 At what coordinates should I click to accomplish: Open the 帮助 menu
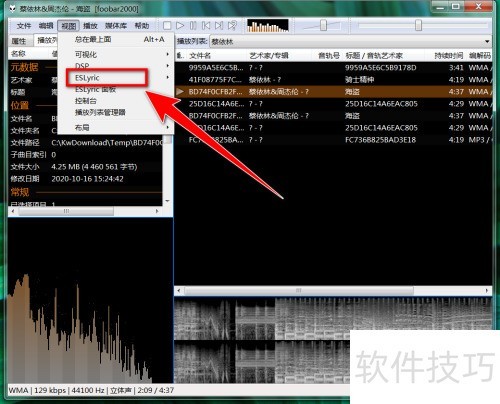point(142,26)
